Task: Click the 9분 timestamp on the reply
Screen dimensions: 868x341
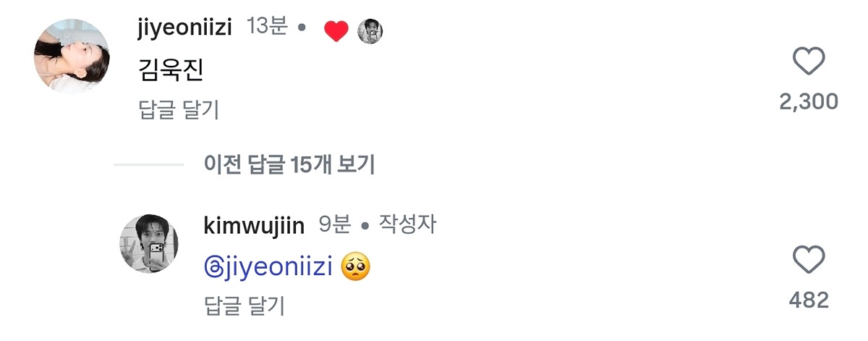Action: (x=335, y=226)
